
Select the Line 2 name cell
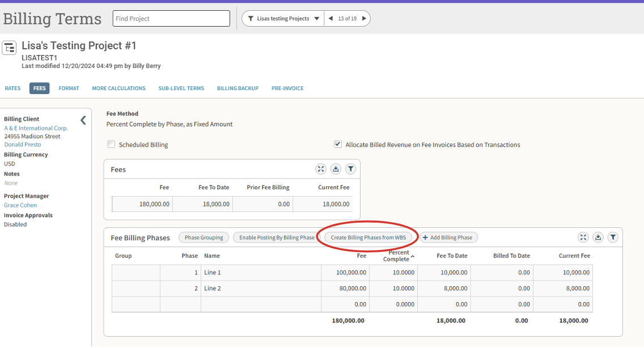261,288
